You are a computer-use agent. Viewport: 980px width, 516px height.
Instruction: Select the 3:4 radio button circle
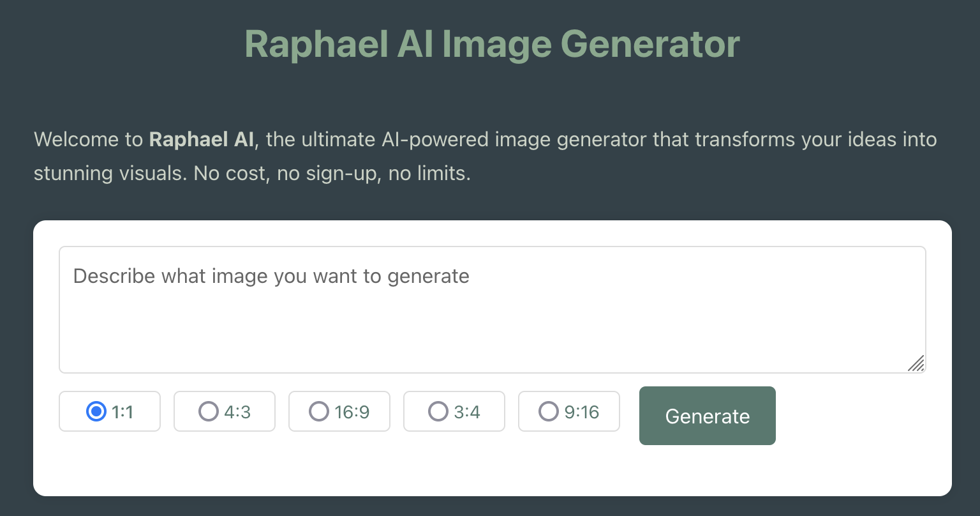(438, 411)
